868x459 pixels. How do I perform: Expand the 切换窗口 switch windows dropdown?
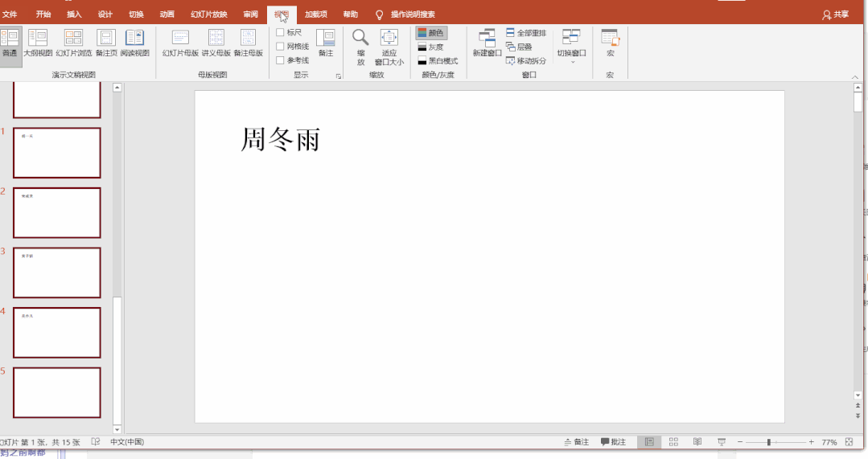[571, 44]
